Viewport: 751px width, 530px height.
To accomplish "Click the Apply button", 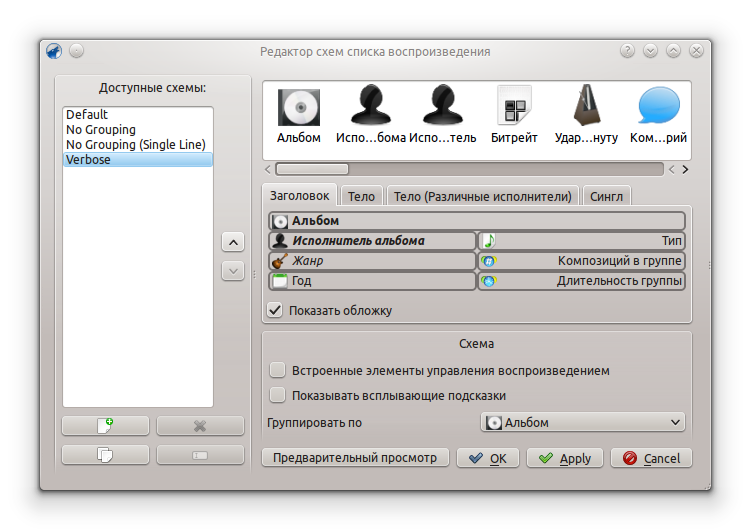I will [565, 458].
